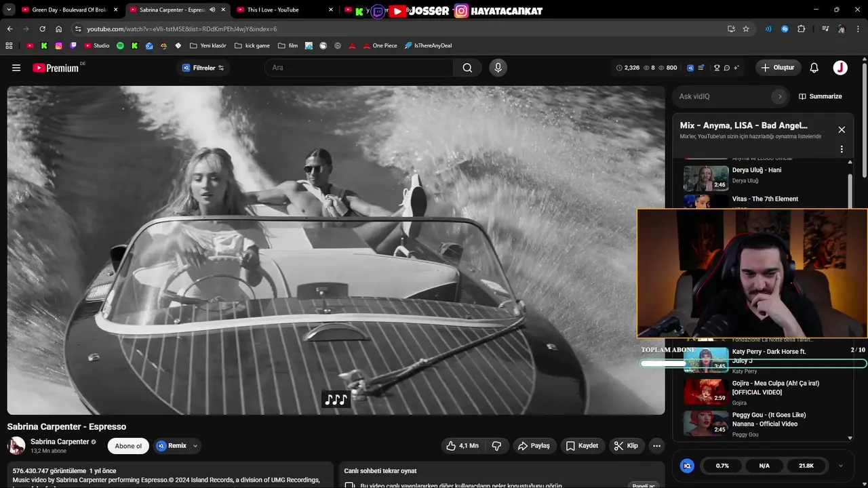Close the This I Love tab

331,10
